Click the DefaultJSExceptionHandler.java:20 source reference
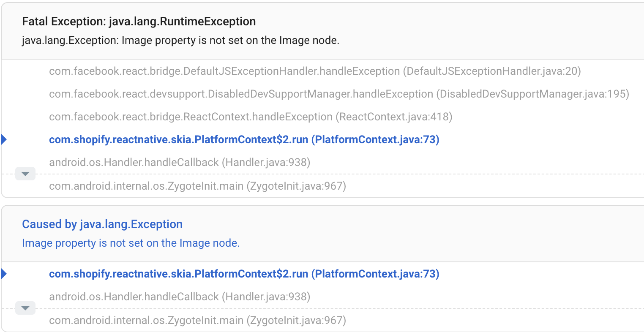The image size is (644, 332). (x=492, y=71)
